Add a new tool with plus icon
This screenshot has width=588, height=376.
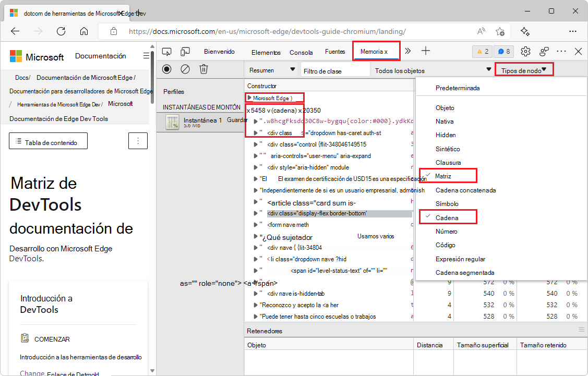pos(426,51)
